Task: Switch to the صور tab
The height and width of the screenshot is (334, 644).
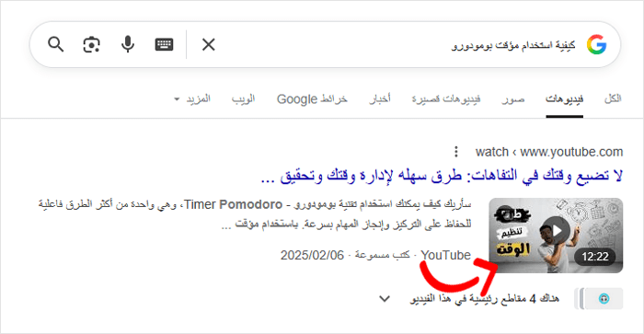Action: point(513,99)
